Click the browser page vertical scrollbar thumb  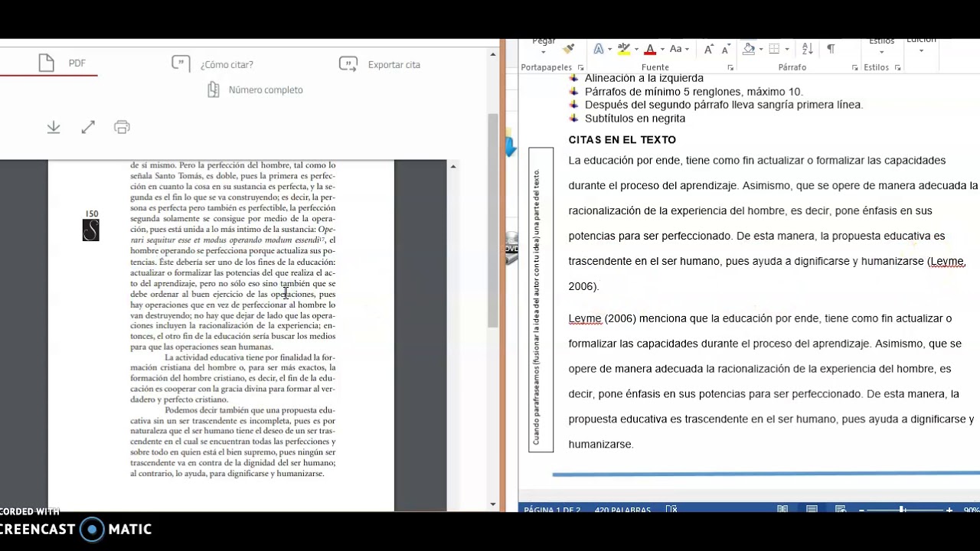(x=493, y=222)
